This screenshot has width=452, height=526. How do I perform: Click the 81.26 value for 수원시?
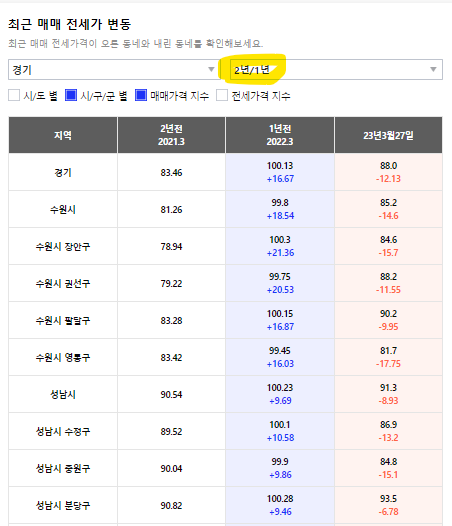[171, 210]
